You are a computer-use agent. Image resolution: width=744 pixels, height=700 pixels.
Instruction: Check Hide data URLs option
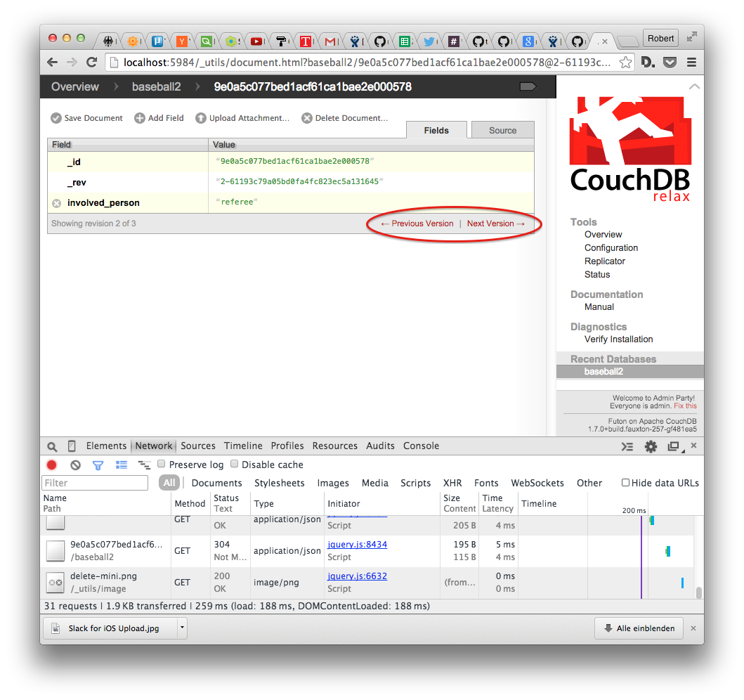click(625, 483)
